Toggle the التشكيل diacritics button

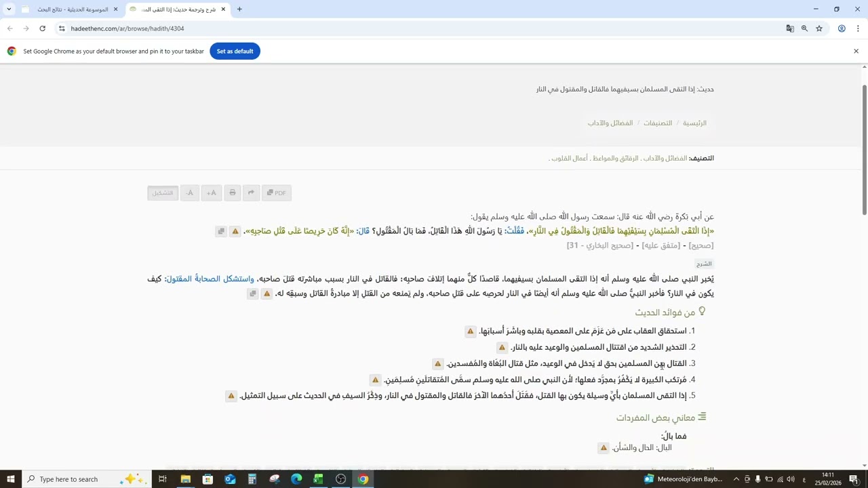[x=163, y=193]
